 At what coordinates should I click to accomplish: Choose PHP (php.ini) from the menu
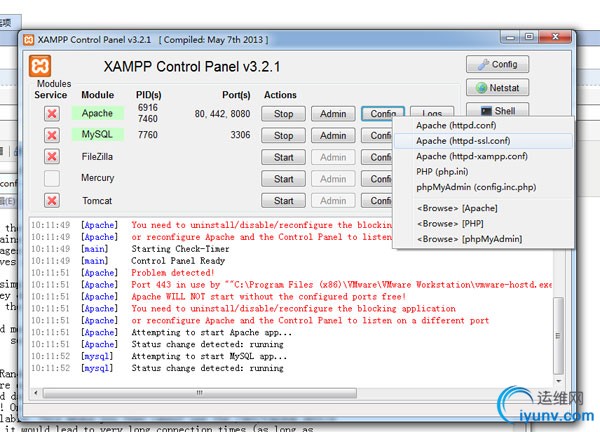(x=483, y=172)
